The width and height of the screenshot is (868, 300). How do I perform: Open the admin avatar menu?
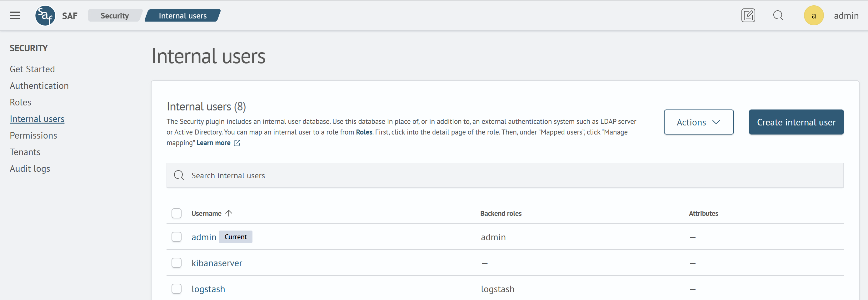(x=814, y=15)
